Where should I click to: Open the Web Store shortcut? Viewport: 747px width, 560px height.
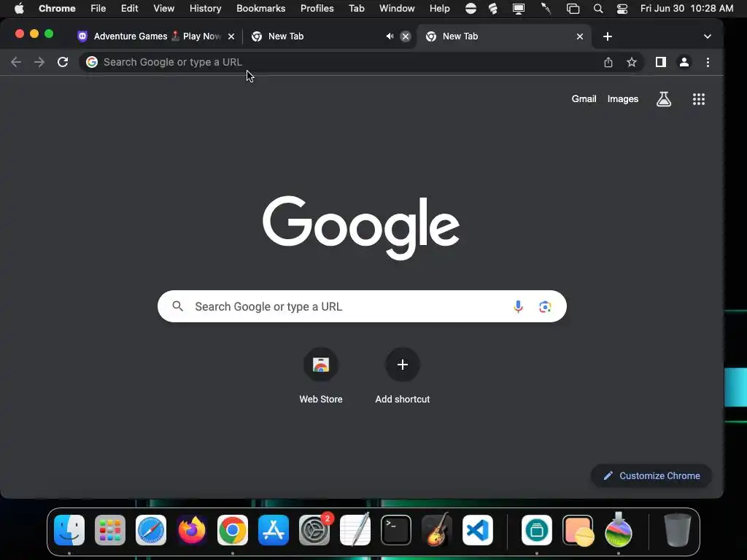[x=321, y=376]
